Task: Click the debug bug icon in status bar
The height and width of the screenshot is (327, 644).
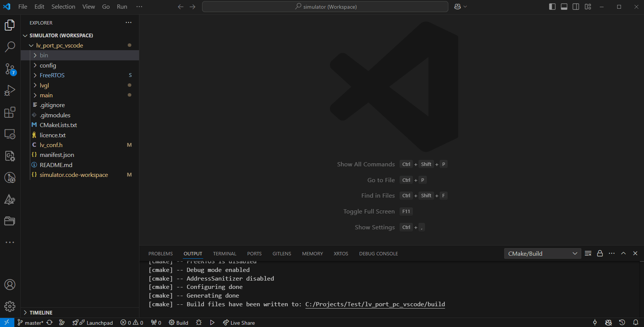Action: pyautogui.click(x=199, y=322)
